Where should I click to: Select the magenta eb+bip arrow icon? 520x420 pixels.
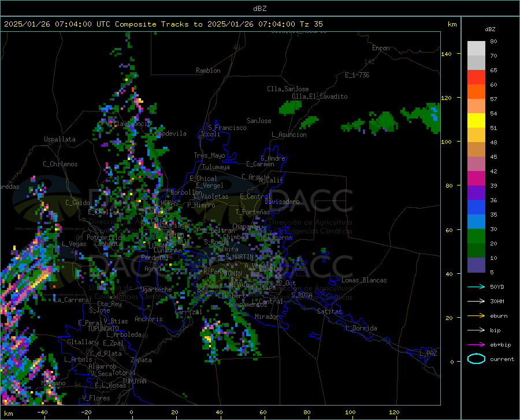click(476, 345)
